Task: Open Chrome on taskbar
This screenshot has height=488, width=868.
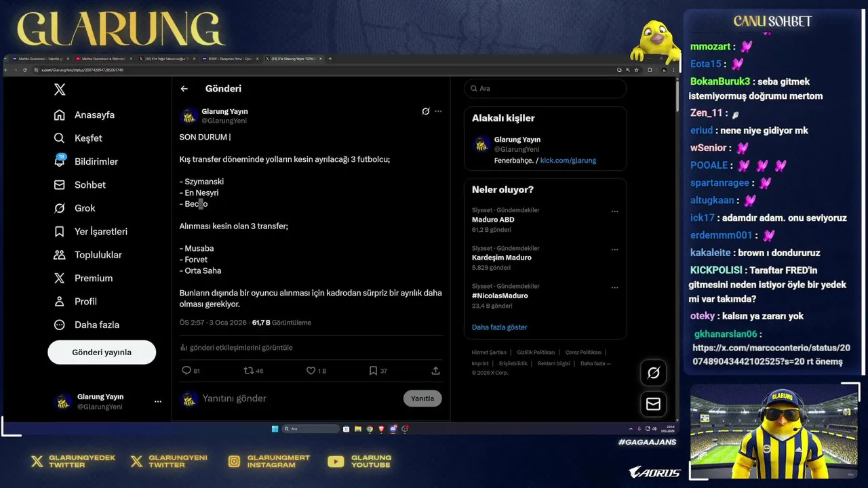Action: pyautogui.click(x=370, y=429)
